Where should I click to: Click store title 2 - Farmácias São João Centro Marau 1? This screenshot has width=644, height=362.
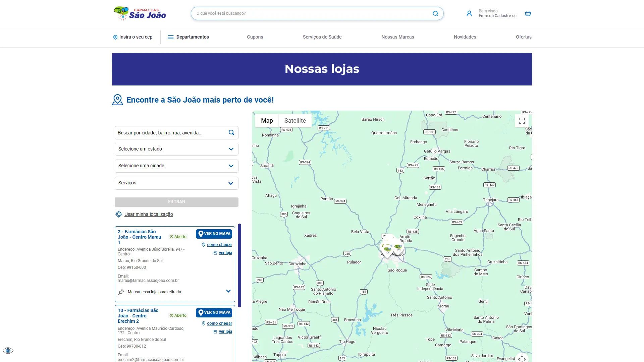[x=140, y=237]
